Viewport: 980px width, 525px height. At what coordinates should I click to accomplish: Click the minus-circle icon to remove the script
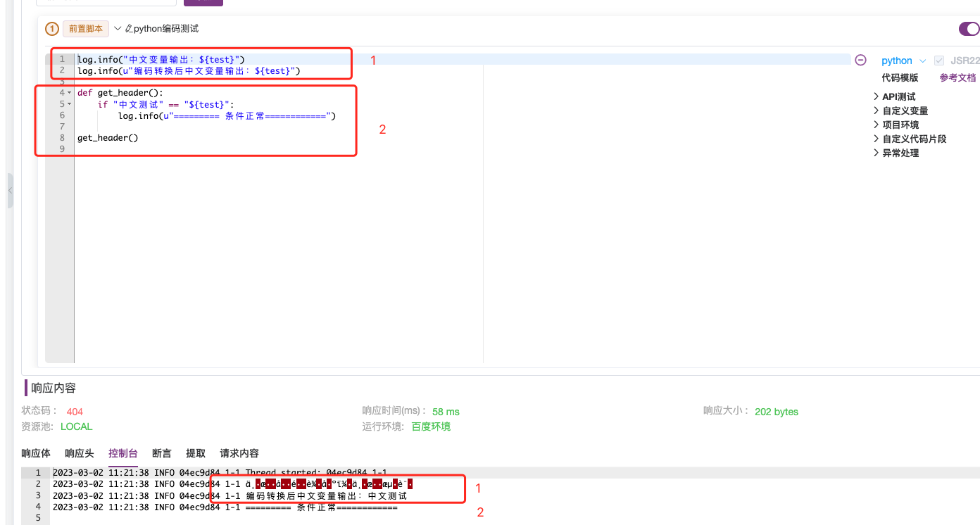(x=860, y=60)
